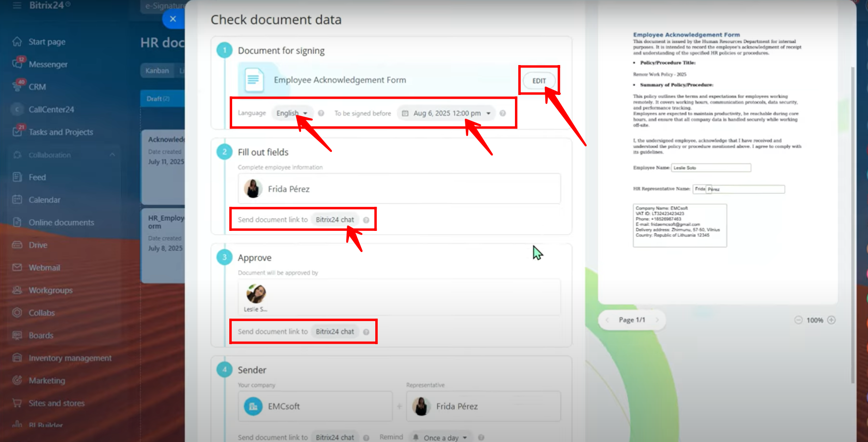Show help for Remind setting

[481, 437]
